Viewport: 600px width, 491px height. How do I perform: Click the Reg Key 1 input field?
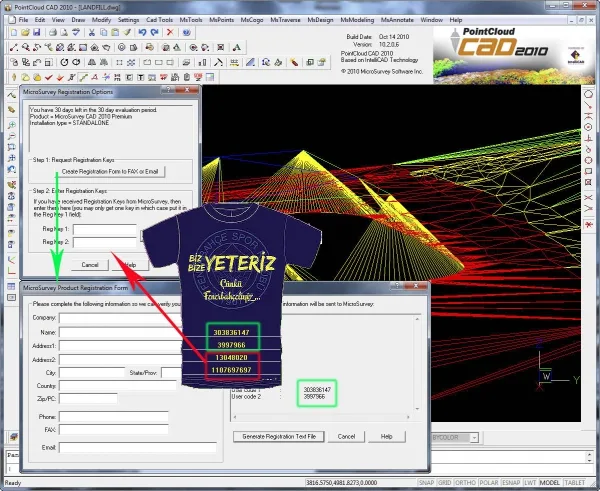click(x=105, y=229)
